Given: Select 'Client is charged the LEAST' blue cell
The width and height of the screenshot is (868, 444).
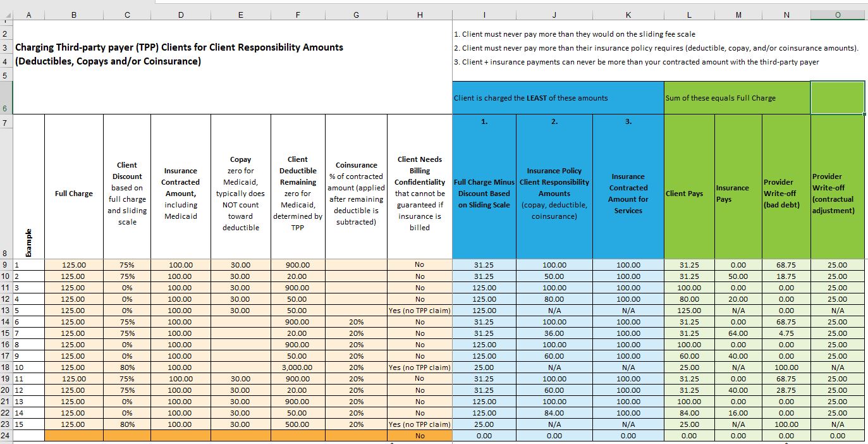Looking at the screenshot, I should (x=558, y=98).
